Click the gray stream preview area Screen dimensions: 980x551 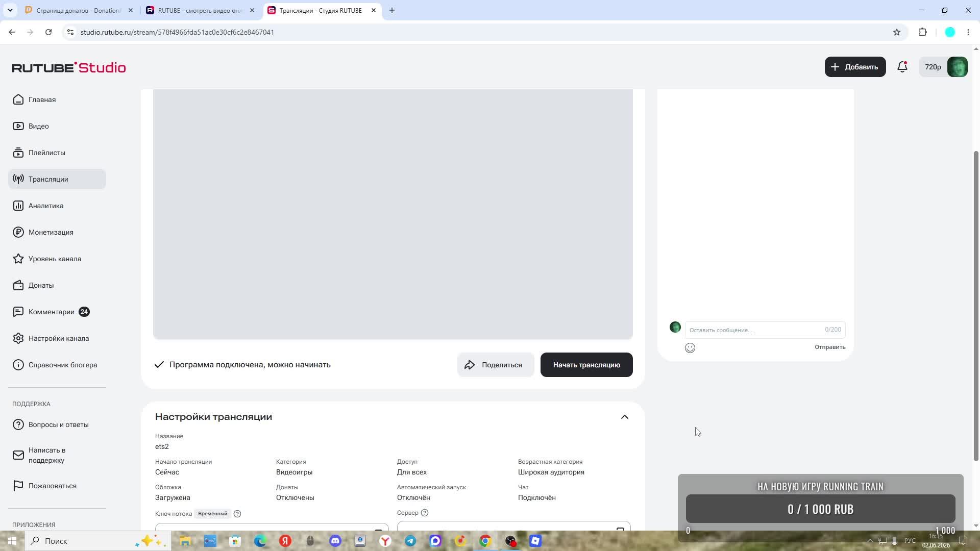(x=393, y=214)
